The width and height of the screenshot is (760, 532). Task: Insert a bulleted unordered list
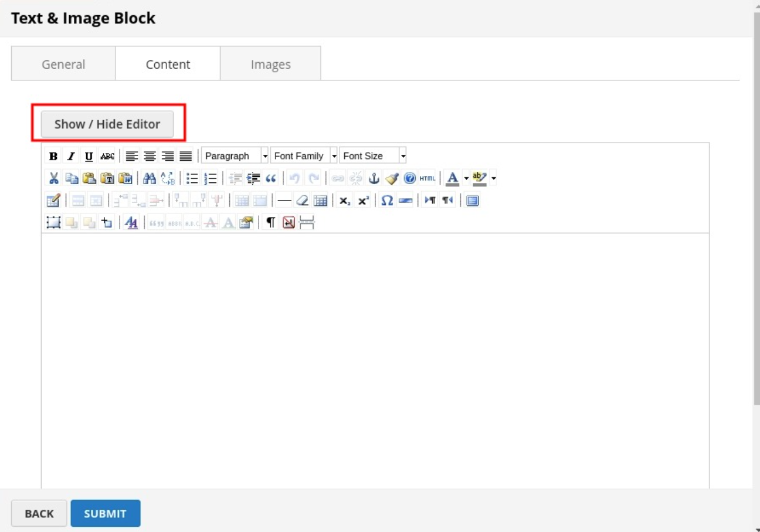point(192,178)
